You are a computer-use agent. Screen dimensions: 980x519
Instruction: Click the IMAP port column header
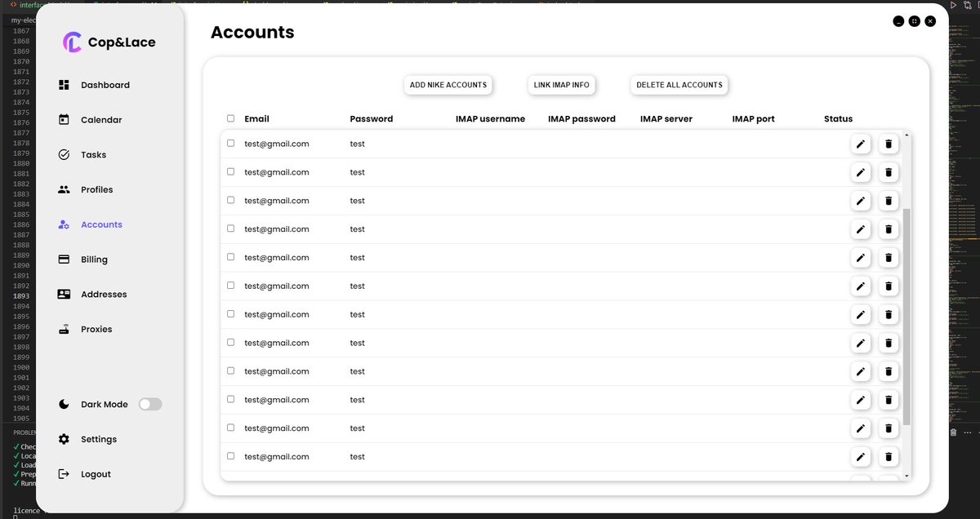click(754, 119)
